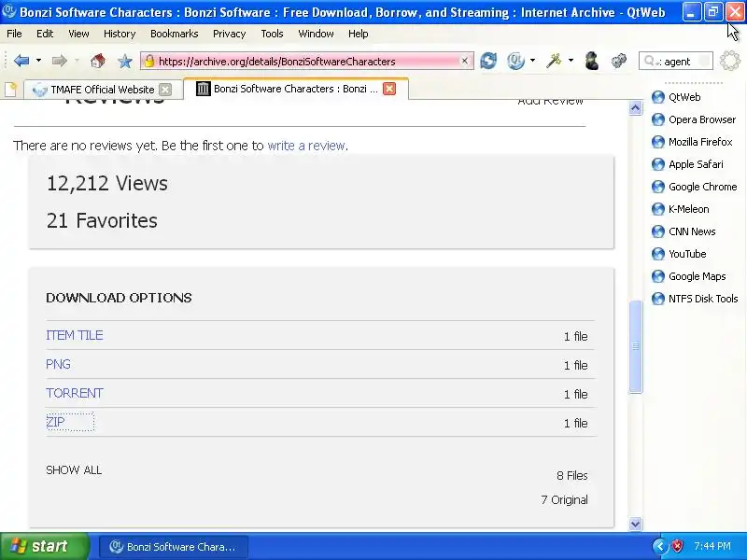Click the SHOW ALL files link

74,470
